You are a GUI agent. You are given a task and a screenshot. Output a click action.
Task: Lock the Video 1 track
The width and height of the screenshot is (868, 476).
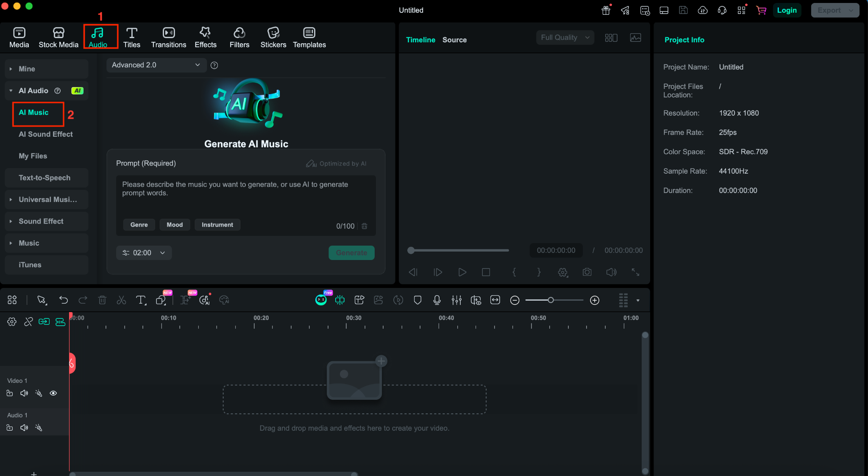tap(10, 393)
